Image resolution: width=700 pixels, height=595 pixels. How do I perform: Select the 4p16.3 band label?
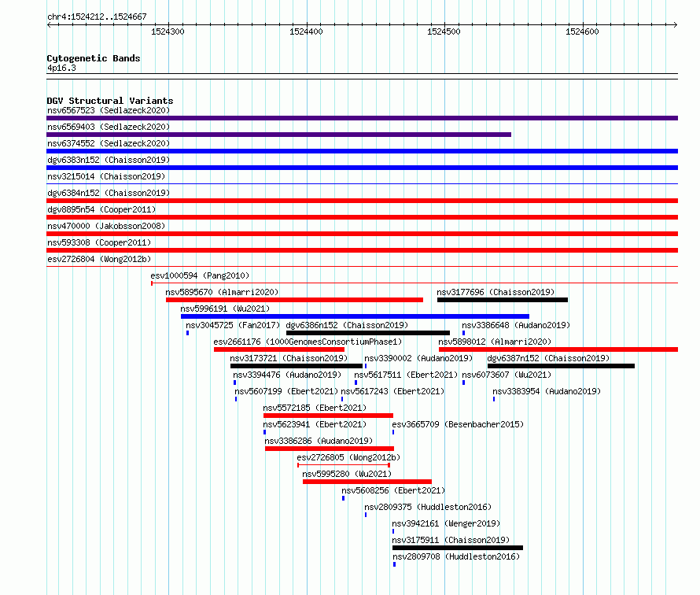(61, 68)
